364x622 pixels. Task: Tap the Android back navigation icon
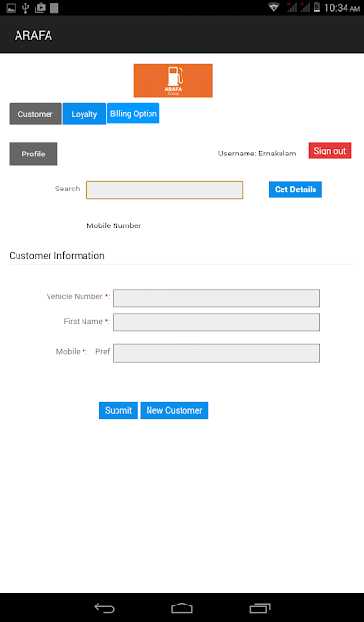[x=104, y=607]
